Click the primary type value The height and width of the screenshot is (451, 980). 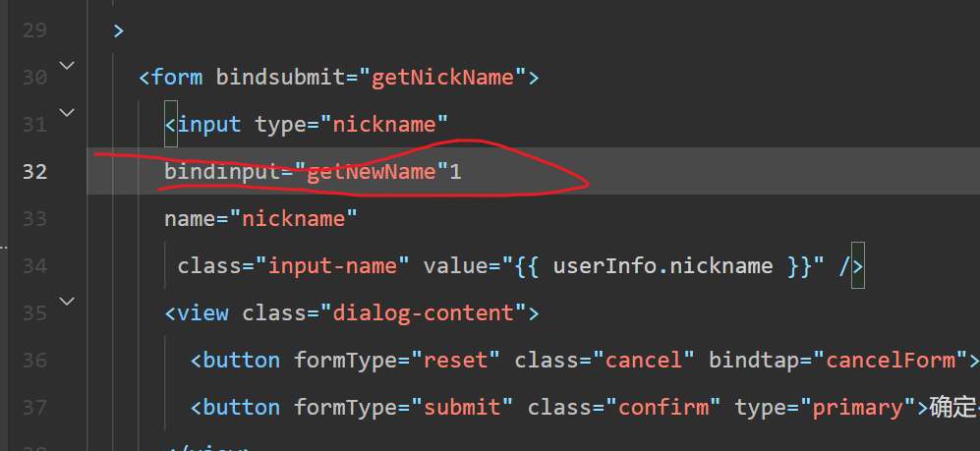click(853, 408)
